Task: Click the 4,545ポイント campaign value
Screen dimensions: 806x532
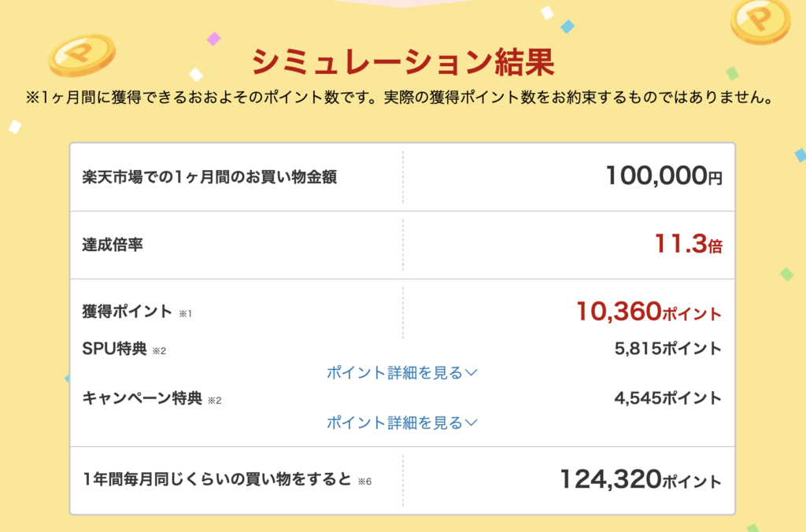Action: pos(668,398)
